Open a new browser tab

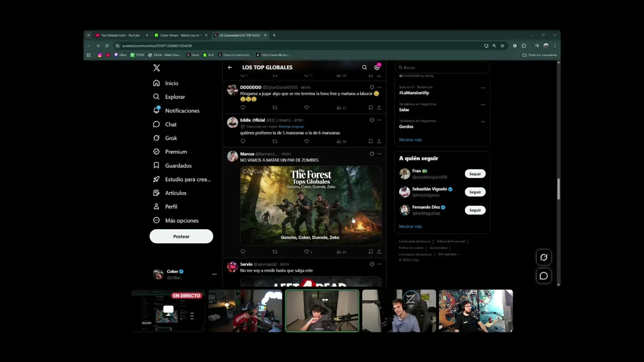(274, 35)
